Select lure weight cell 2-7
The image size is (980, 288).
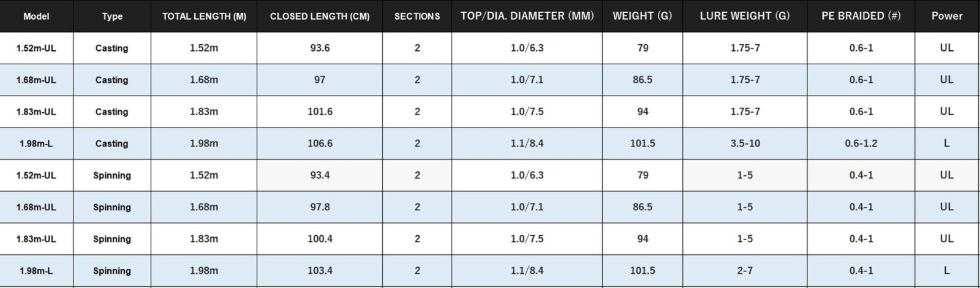coord(745,271)
